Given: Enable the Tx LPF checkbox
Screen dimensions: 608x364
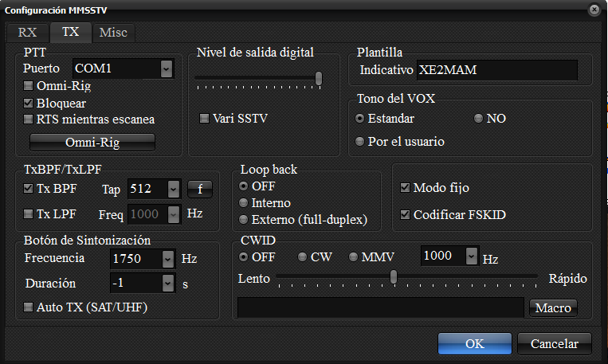Looking at the screenshot, I should click(28, 214).
